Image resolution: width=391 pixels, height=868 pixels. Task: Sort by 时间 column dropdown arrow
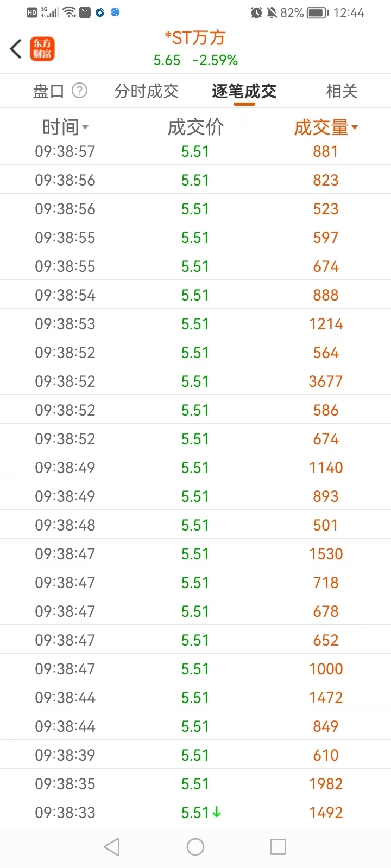(85, 128)
